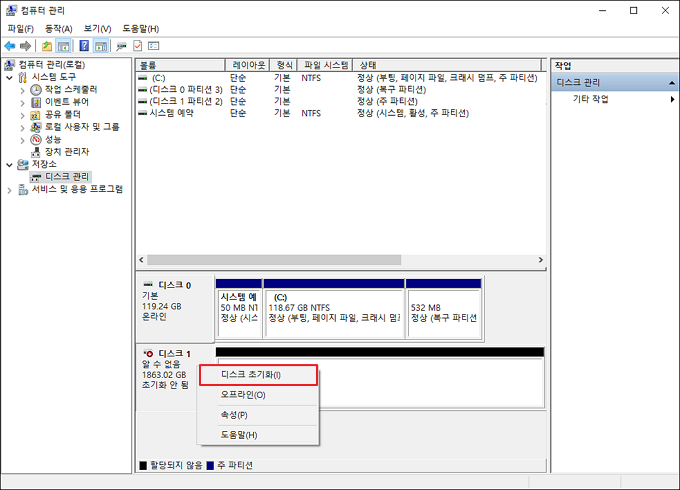
Task: Select the 50 MB system reserved partition block
Action: pos(239,309)
